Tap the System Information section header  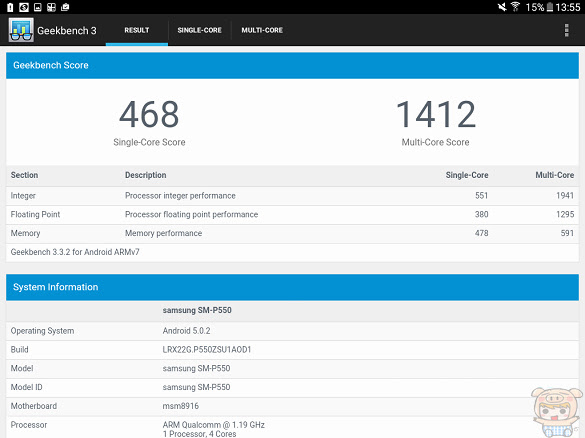pyautogui.click(x=292, y=287)
